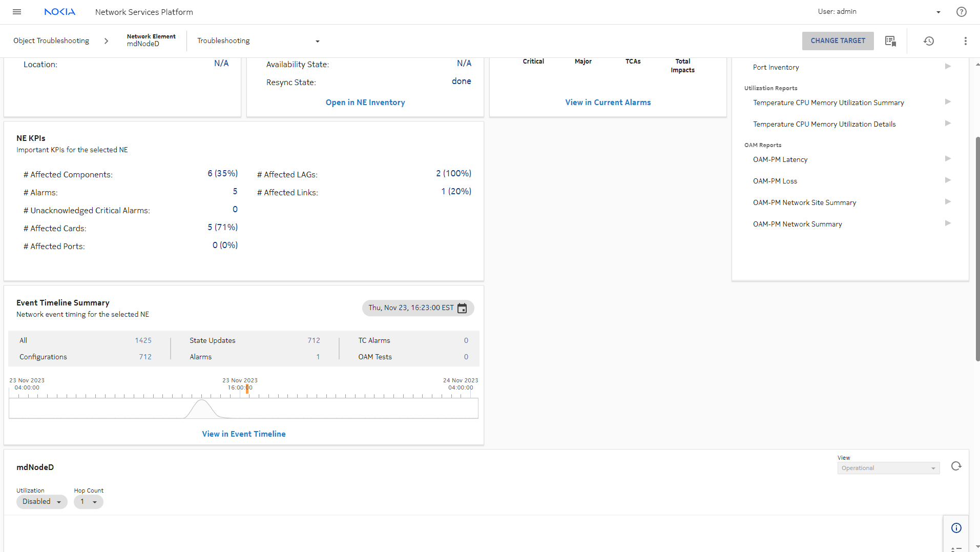Open the Hop Count dropdown
The height and width of the screenshot is (552, 980).
pyautogui.click(x=88, y=502)
